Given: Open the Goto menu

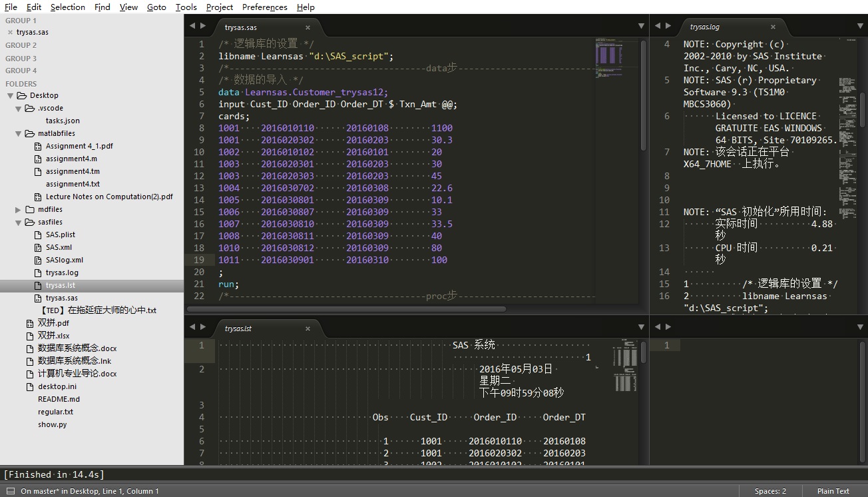Looking at the screenshot, I should click(156, 7).
